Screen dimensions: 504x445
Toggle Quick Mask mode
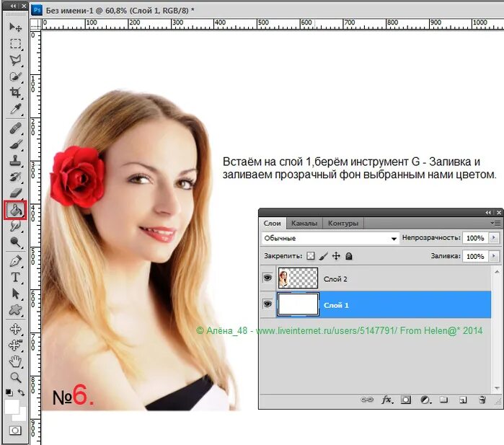[15, 431]
